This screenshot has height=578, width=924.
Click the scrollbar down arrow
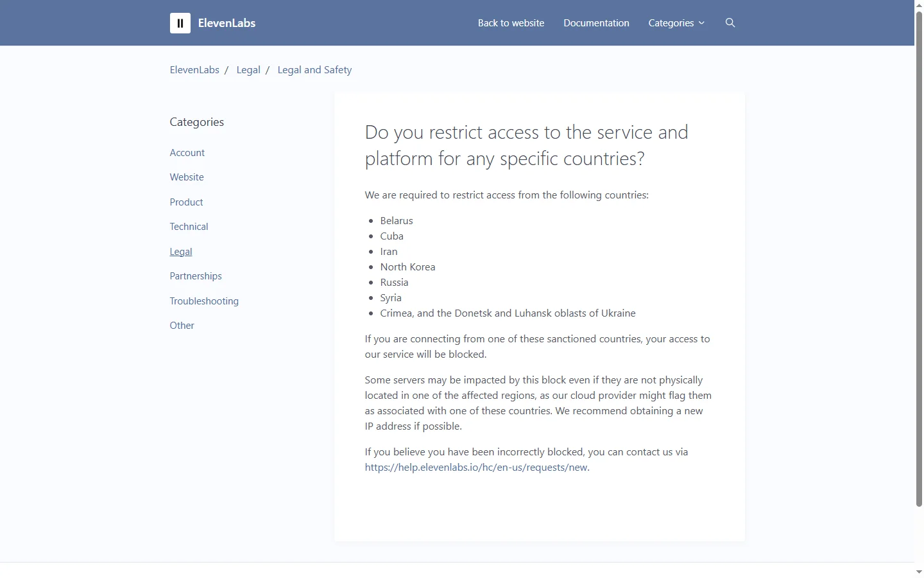tap(918, 571)
